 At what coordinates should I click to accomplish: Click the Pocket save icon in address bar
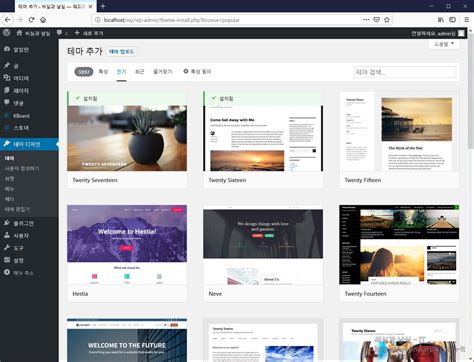point(376,20)
